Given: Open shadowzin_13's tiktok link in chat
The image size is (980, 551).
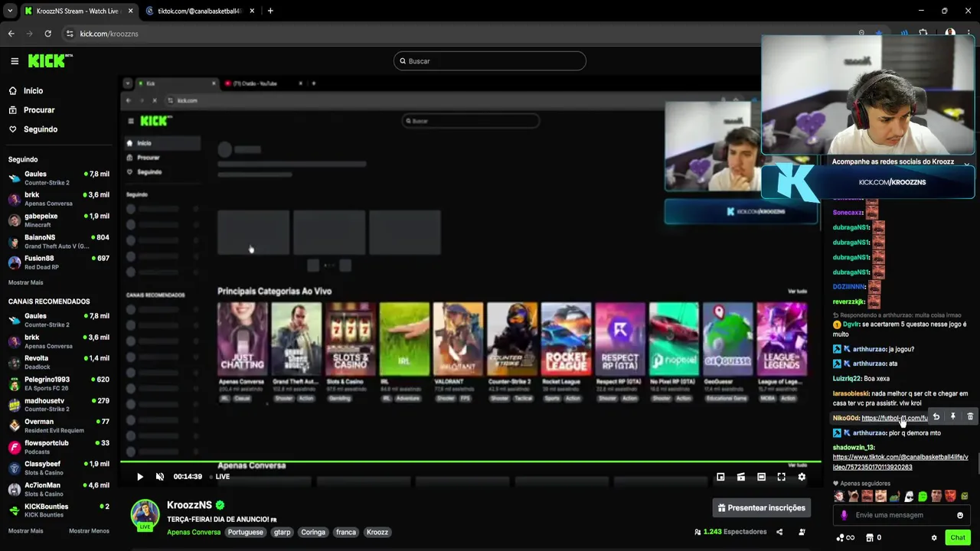Looking at the screenshot, I should (x=900, y=461).
